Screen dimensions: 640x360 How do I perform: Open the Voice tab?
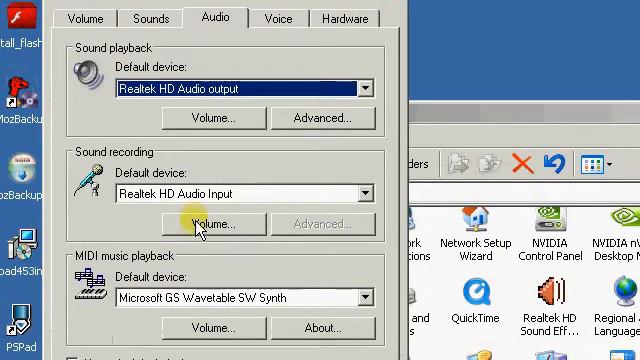point(278,19)
